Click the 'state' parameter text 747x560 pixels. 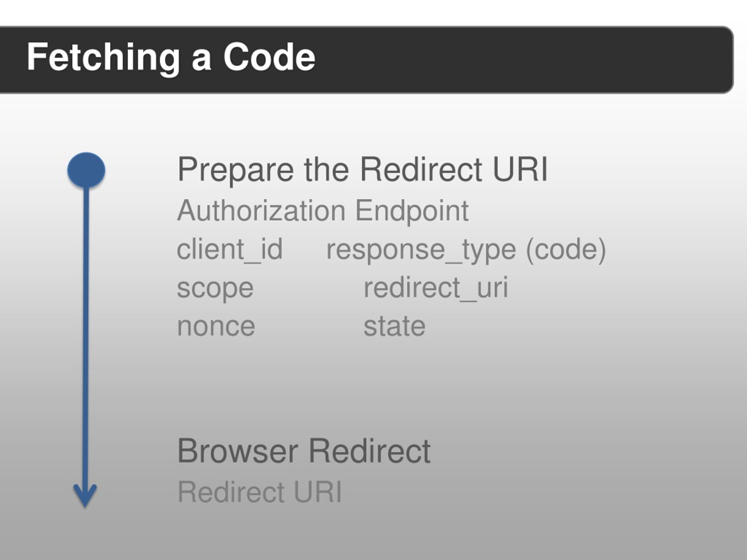pyautogui.click(x=395, y=326)
